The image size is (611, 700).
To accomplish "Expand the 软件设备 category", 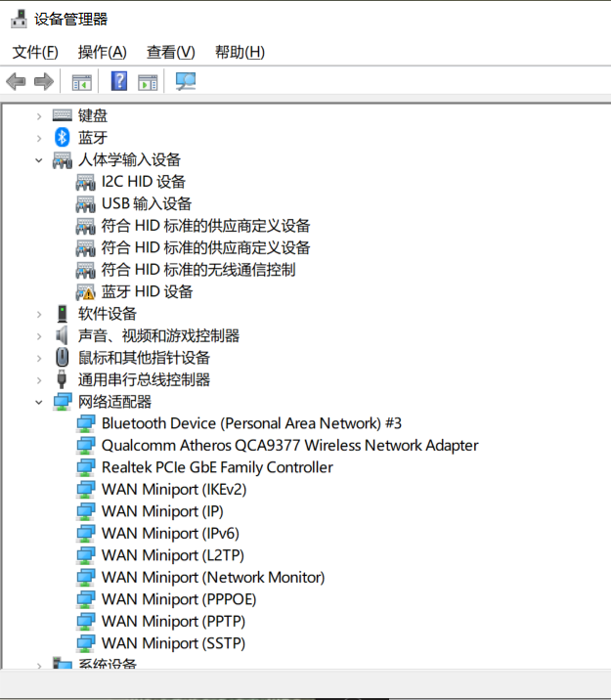I will tap(39, 314).
